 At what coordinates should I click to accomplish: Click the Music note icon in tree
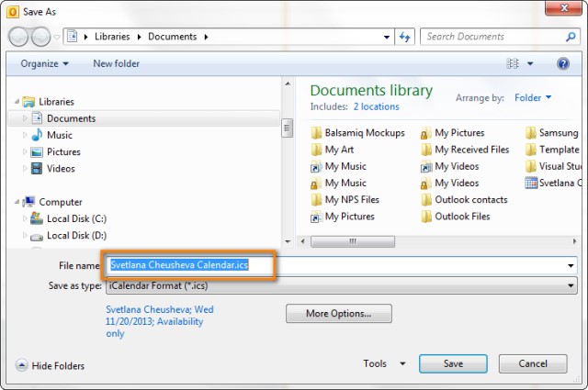coord(37,135)
